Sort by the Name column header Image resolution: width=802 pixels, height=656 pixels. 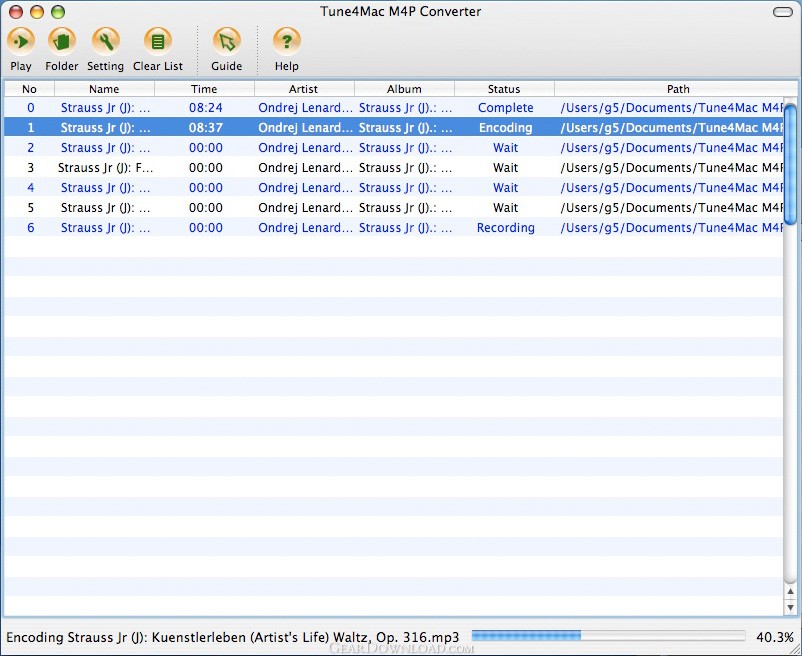(104, 89)
